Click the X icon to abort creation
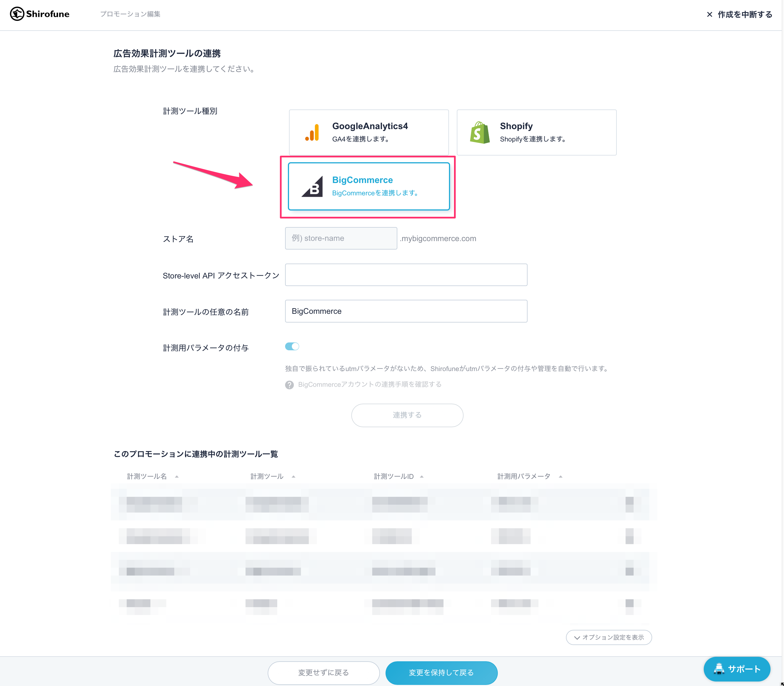Viewport: 784px width, 686px height. point(709,15)
